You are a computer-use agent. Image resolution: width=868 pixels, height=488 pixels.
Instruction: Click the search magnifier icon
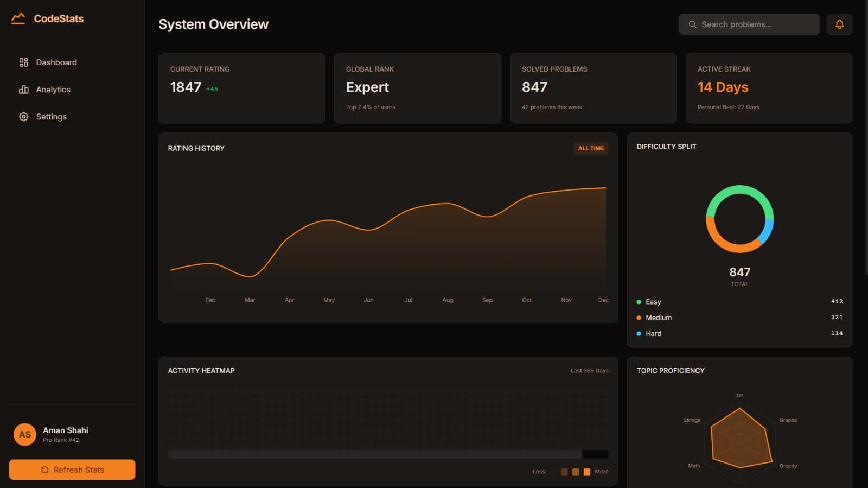tap(692, 24)
